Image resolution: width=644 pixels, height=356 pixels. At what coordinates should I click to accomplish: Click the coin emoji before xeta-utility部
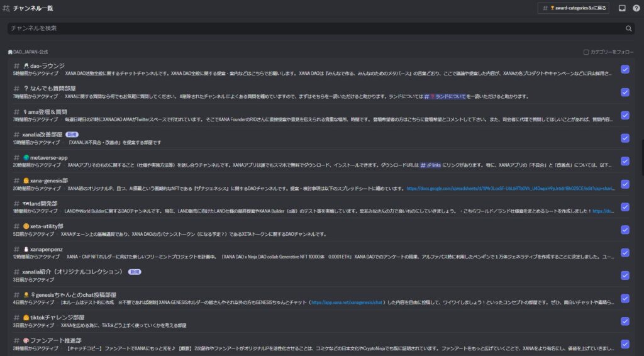pyautogui.click(x=26, y=226)
